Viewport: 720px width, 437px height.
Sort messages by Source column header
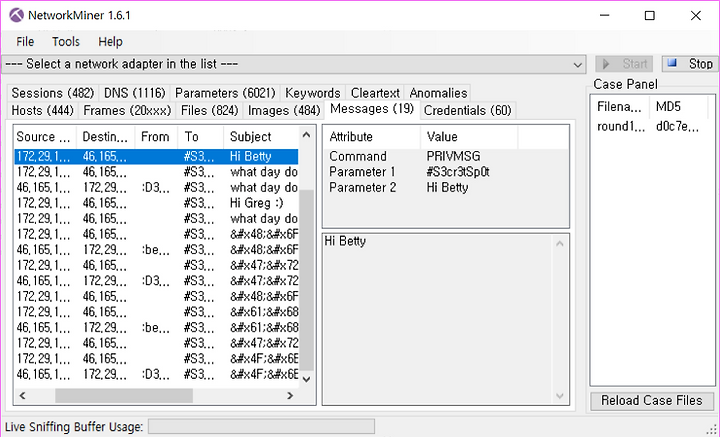click(45, 137)
